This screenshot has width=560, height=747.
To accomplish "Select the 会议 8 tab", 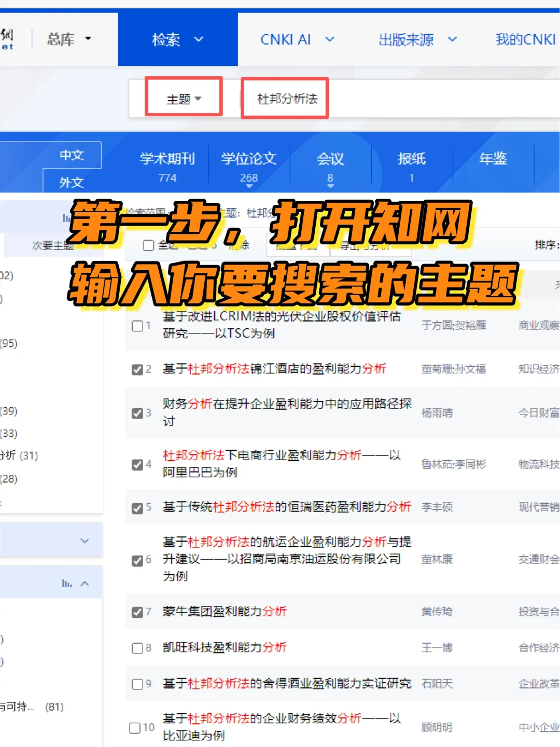I will click(x=330, y=166).
